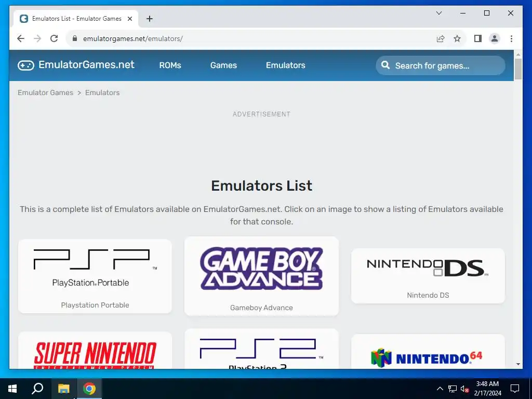Open the Games menu item
Image resolution: width=532 pixels, height=399 pixels.
pos(223,65)
